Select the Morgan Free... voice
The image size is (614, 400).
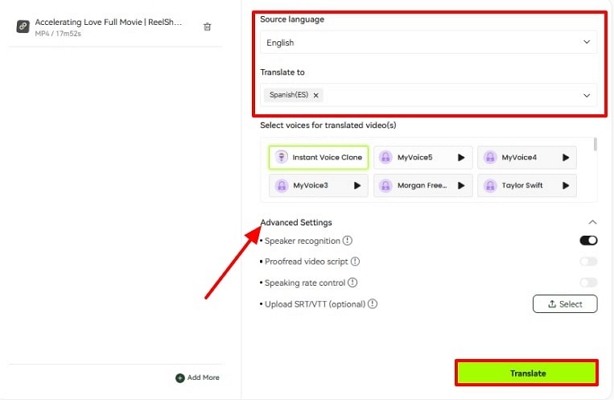[x=422, y=185]
